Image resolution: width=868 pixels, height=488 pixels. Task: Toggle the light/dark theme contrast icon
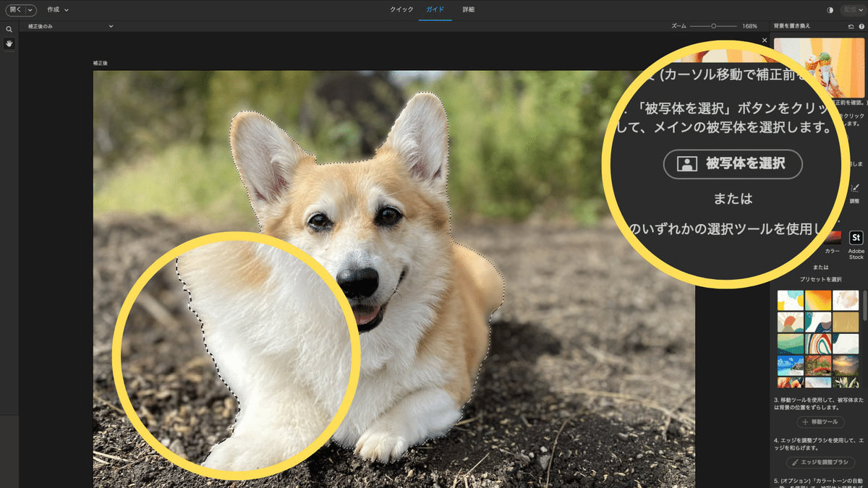point(830,10)
